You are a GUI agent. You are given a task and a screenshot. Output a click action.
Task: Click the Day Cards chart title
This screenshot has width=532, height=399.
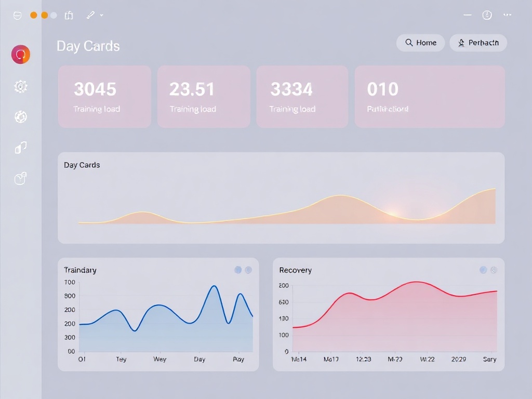(82, 165)
